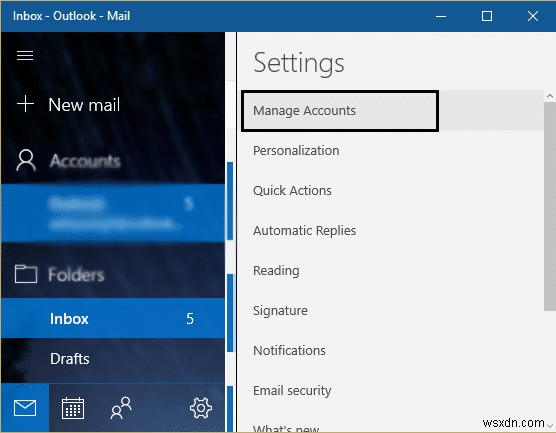Open the hamburger navigation menu
This screenshot has width=556, height=433.
tap(25, 55)
